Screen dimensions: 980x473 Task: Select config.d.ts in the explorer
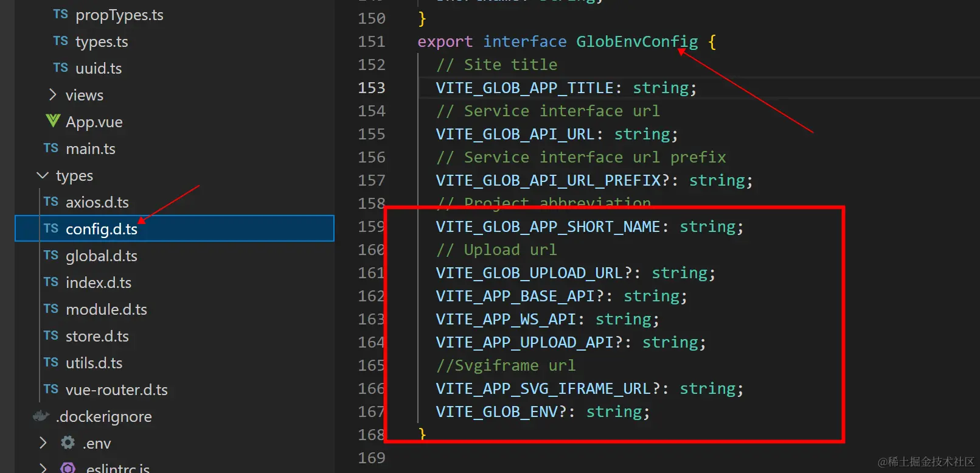coord(175,228)
